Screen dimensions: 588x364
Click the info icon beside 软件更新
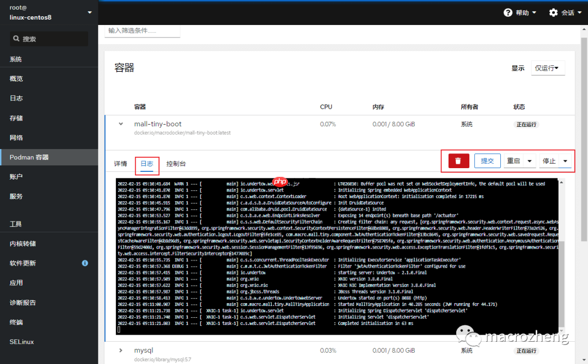(84, 263)
